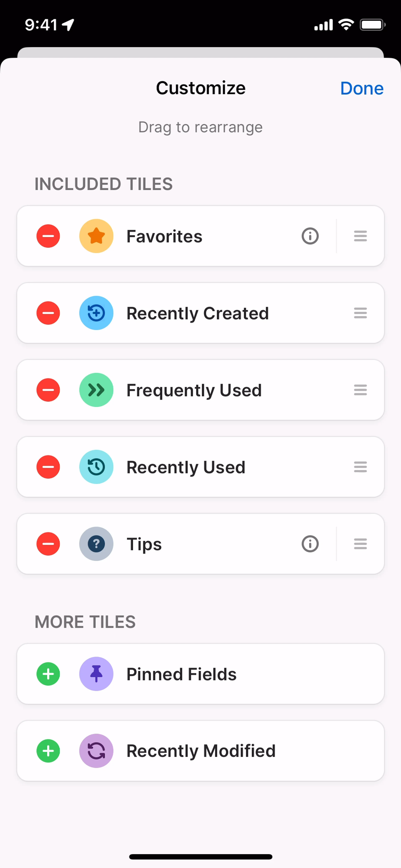Tap the Recently Used history icon
Screen dimensions: 401x868
coord(96,467)
